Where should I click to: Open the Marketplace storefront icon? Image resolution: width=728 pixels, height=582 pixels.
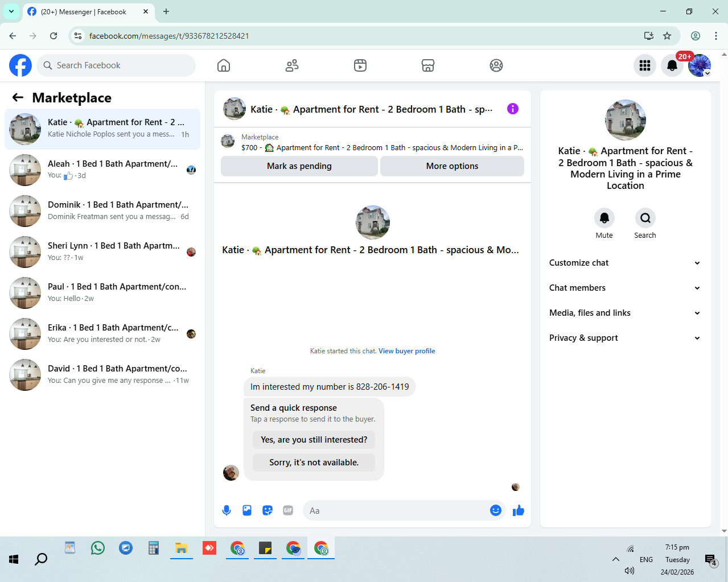428,65
